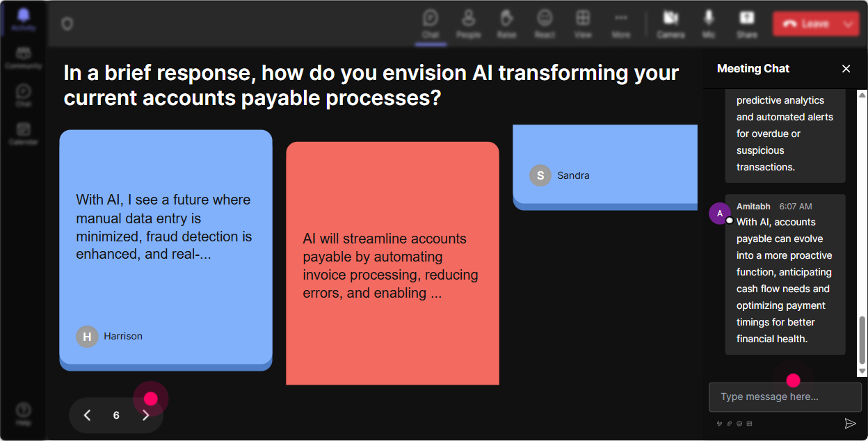Toggle the Mic
This screenshot has height=441, width=868.
[709, 24]
